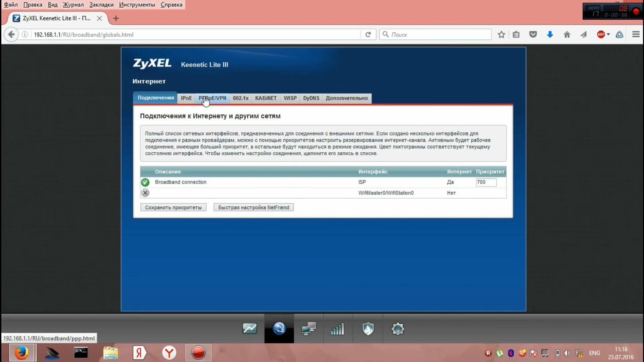644x362 pixels.
Task: Open the file explorer folder taskbar icon
Action: pos(110,353)
